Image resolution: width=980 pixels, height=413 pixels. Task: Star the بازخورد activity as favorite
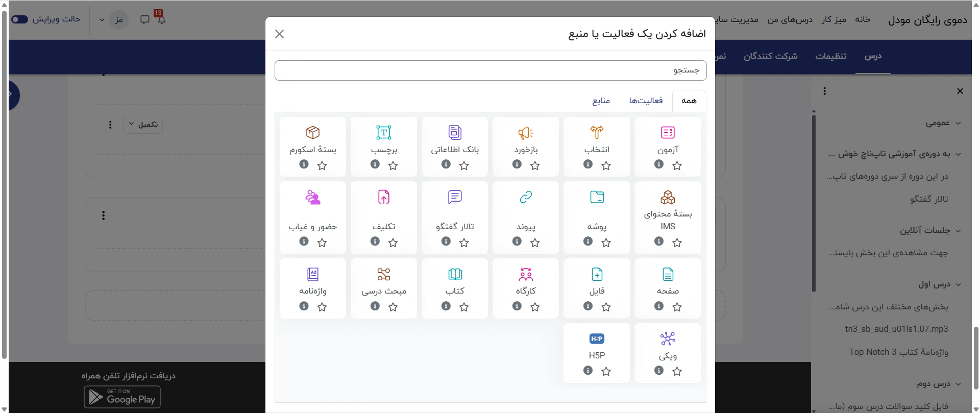point(535,165)
